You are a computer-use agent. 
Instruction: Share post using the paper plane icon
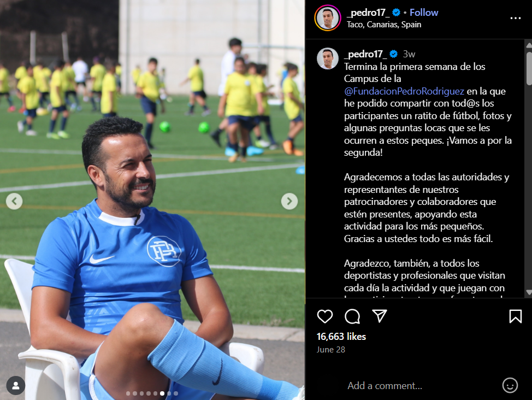(x=379, y=316)
